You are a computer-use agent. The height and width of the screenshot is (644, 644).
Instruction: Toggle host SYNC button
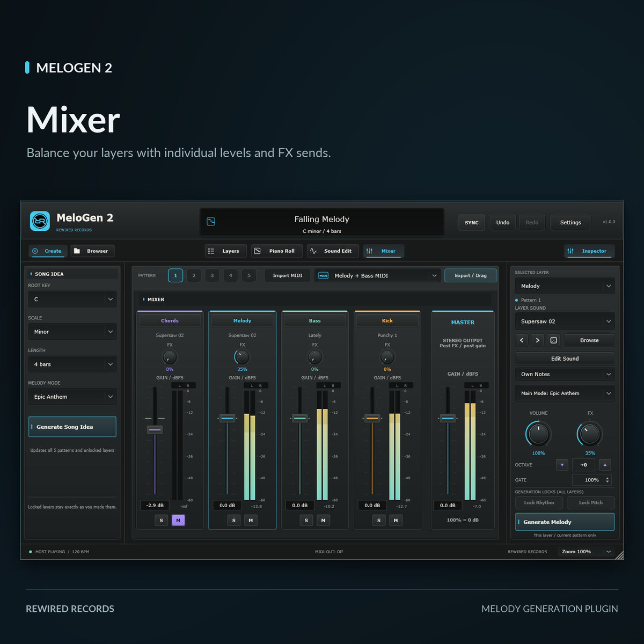click(x=472, y=222)
